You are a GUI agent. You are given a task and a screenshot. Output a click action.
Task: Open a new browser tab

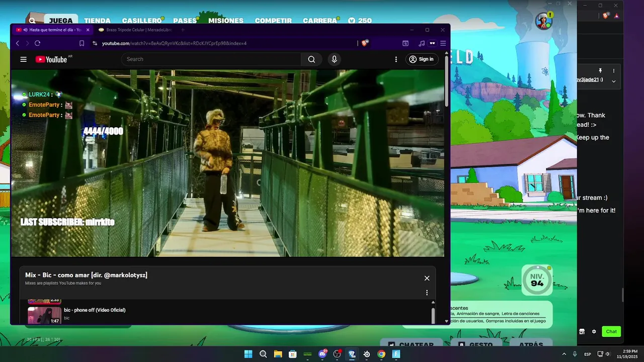point(183,30)
